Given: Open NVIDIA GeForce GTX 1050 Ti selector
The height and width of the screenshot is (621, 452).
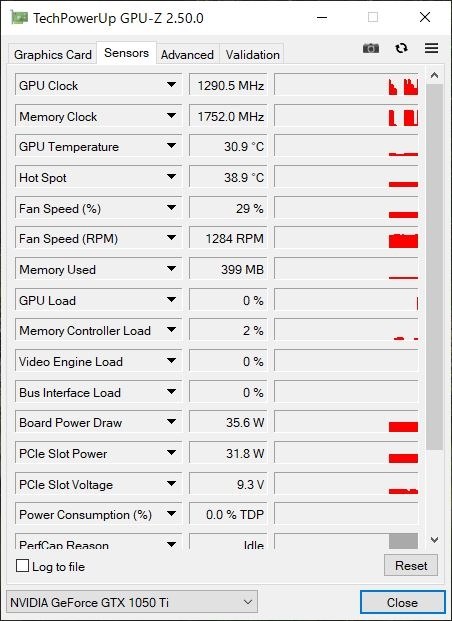Looking at the screenshot, I should 132,602.
